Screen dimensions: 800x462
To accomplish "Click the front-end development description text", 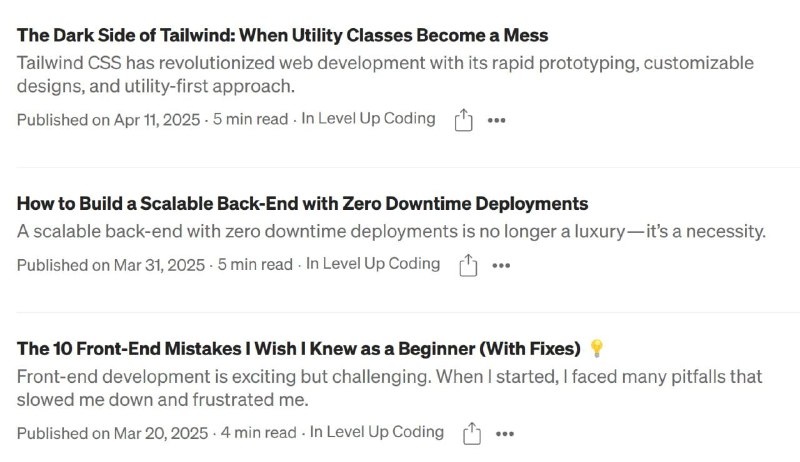I will (389, 388).
